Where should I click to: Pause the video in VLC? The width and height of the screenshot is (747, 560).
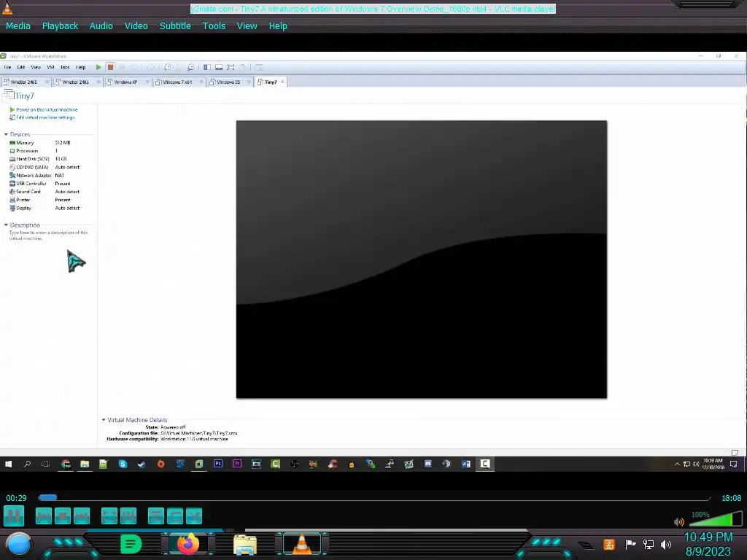click(x=14, y=516)
